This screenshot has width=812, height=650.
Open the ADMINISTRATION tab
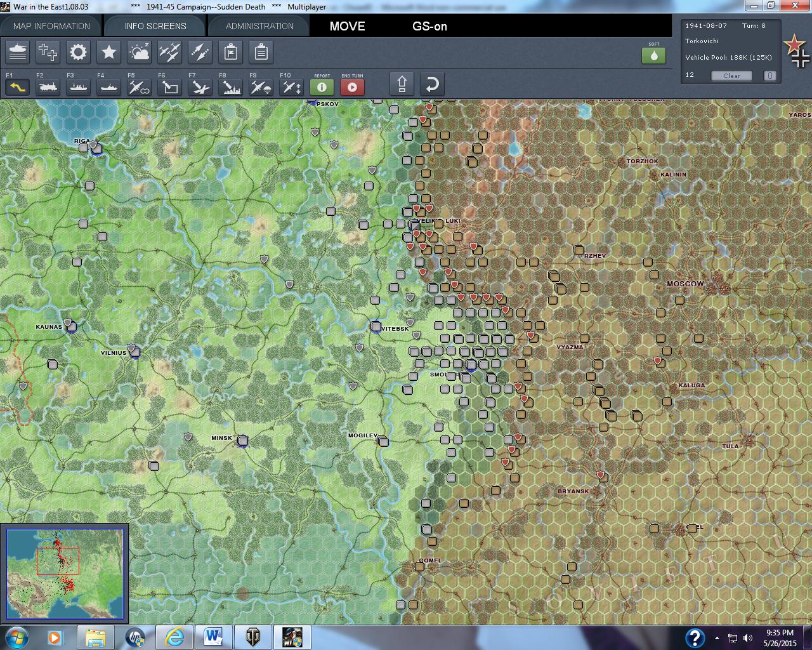coord(259,26)
